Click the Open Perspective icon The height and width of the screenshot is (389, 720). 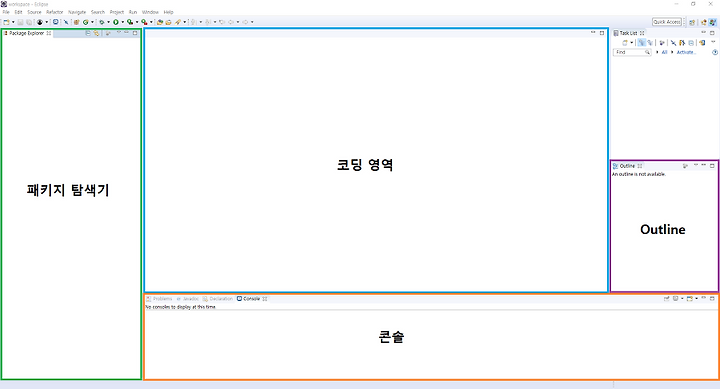pyautogui.click(x=692, y=22)
